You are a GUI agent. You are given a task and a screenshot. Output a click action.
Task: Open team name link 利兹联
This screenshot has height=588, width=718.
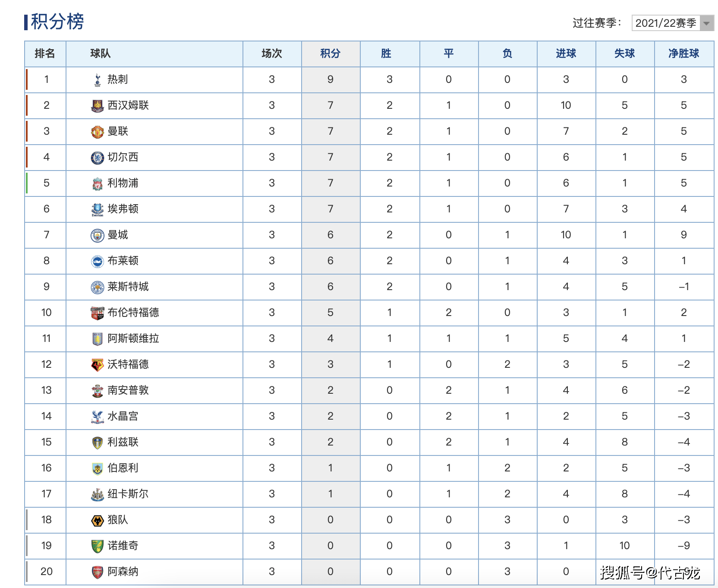123,442
